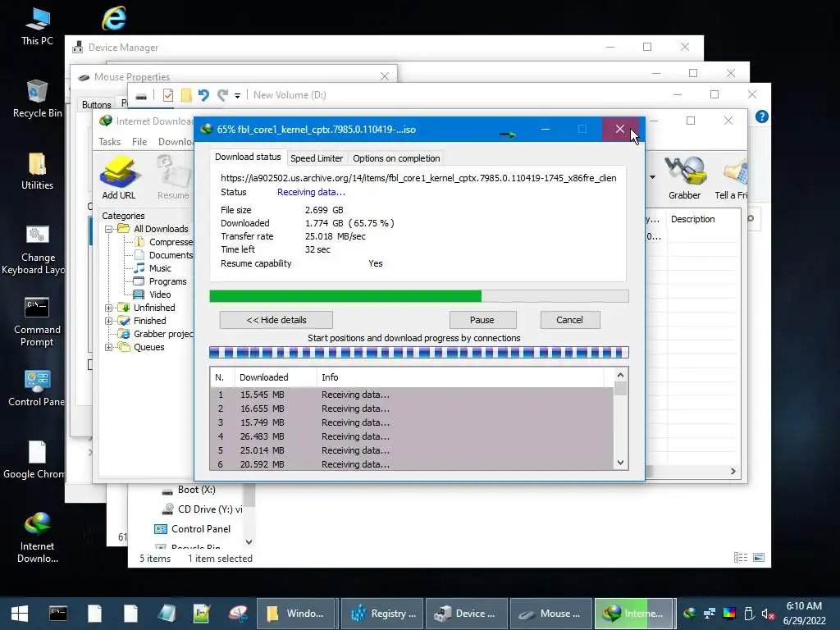The image size is (840, 630).
Task: Expand the Queues category
Action: [109, 347]
